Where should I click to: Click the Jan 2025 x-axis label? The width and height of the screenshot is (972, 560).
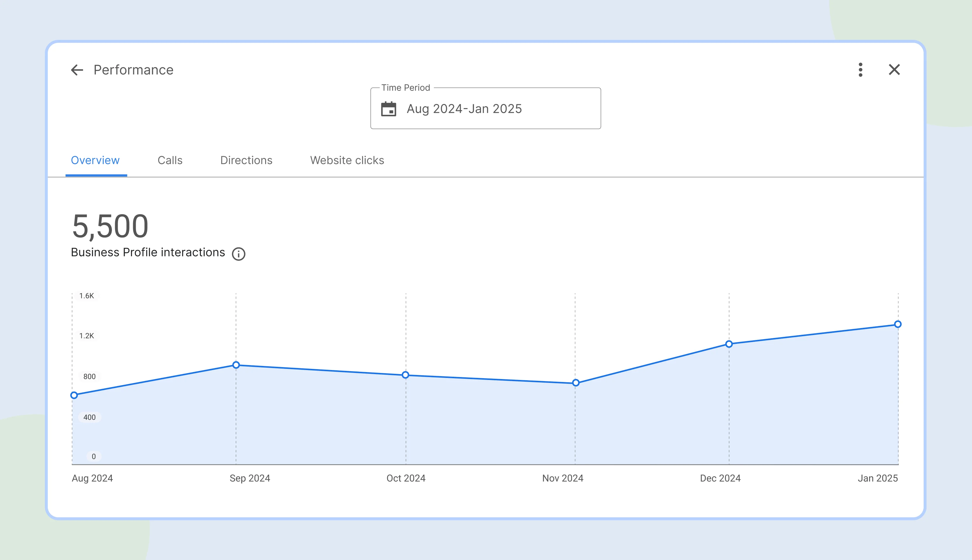pos(878,478)
